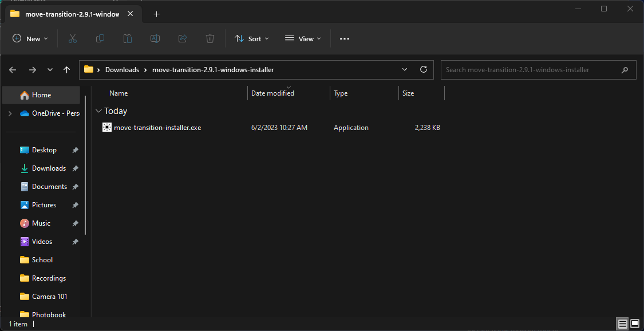The height and width of the screenshot is (331, 644).
Task: Open the Sort dropdown
Action: click(251, 38)
